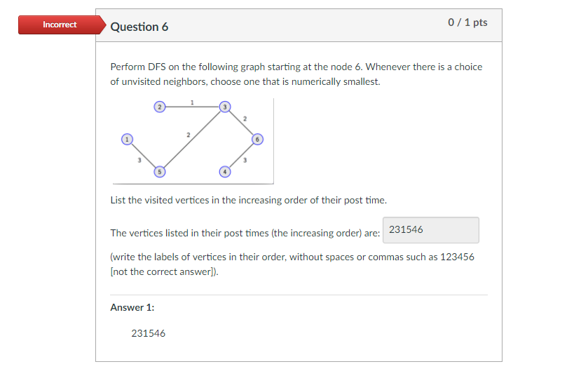
Task: Click edge weight 2 between nodes 3 and 6
Action: click(x=245, y=119)
